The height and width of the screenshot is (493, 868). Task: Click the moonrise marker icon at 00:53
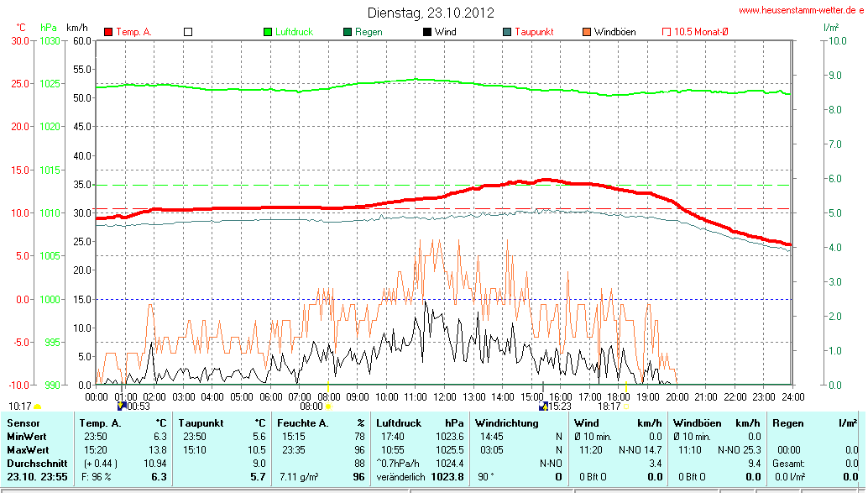(122, 406)
